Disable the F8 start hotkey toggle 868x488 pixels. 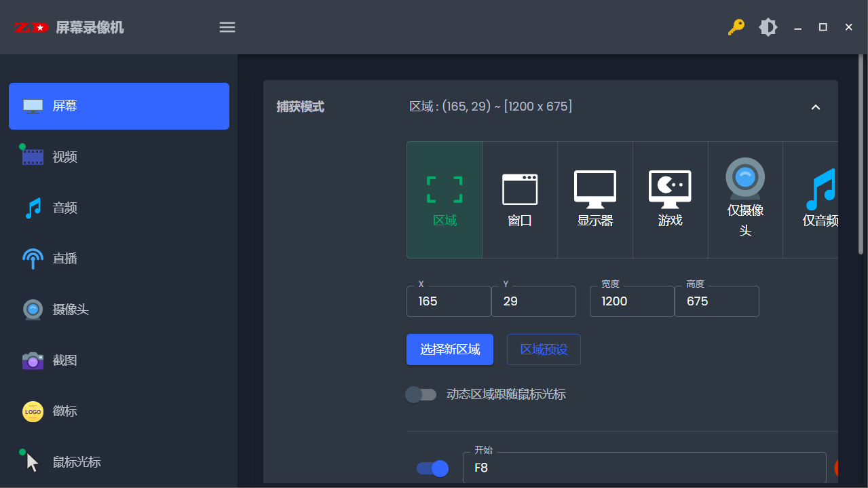pyautogui.click(x=432, y=468)
